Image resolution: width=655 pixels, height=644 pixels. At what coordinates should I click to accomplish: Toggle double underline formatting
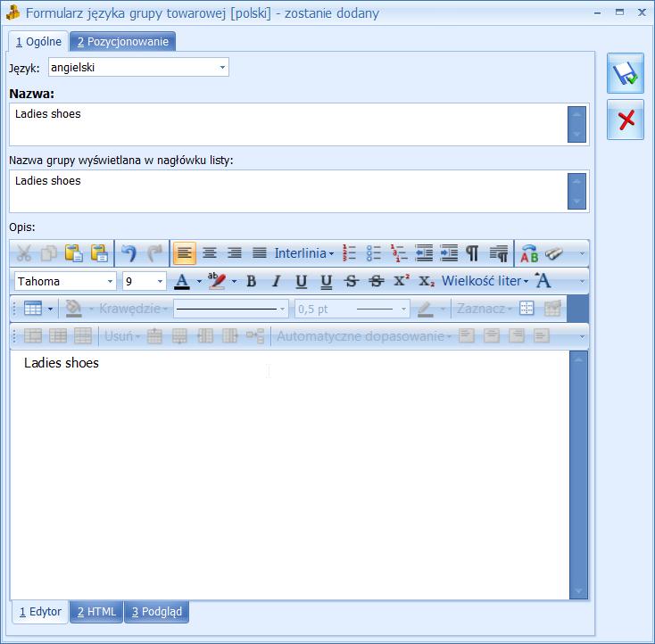pyautogui.click(x=327, y=281)
